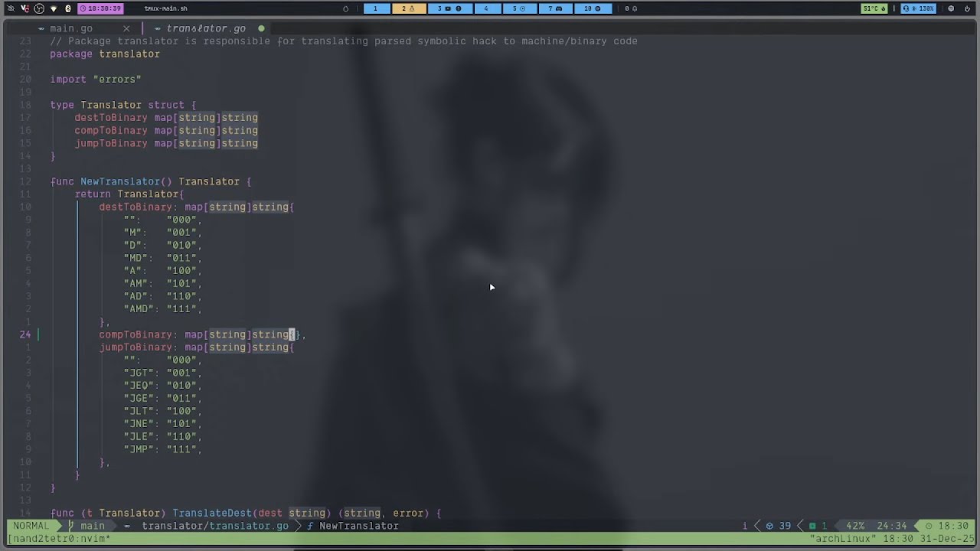Close the main.go buffer tab

pyautogui.click(x=126, y=28)
